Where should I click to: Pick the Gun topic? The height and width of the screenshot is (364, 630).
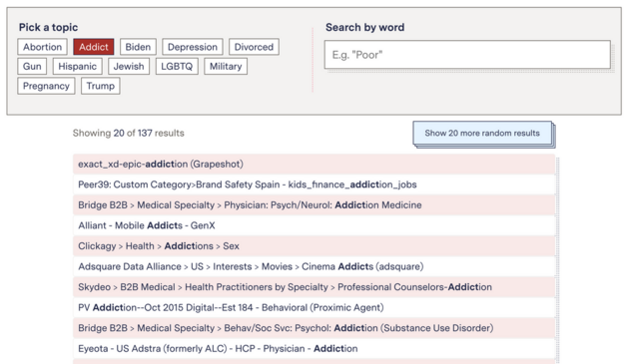tap(32, 66)
